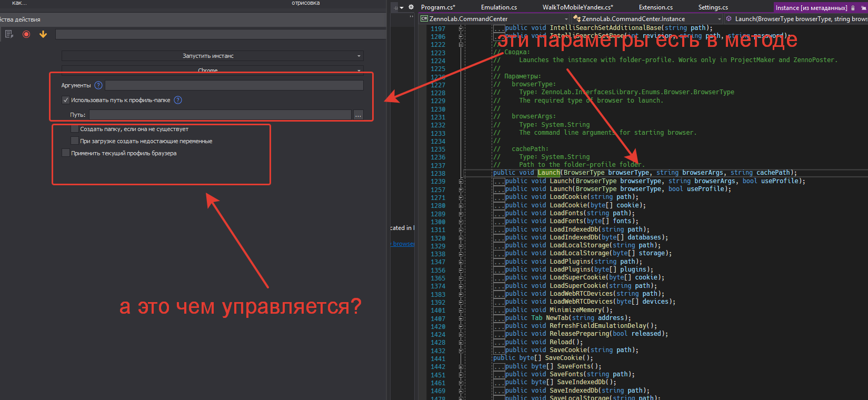This screenshot has height=400, width=868.
Task: Expand the ZennoLab.CommandCenter.Instance type dropdown
Action: 719,19
